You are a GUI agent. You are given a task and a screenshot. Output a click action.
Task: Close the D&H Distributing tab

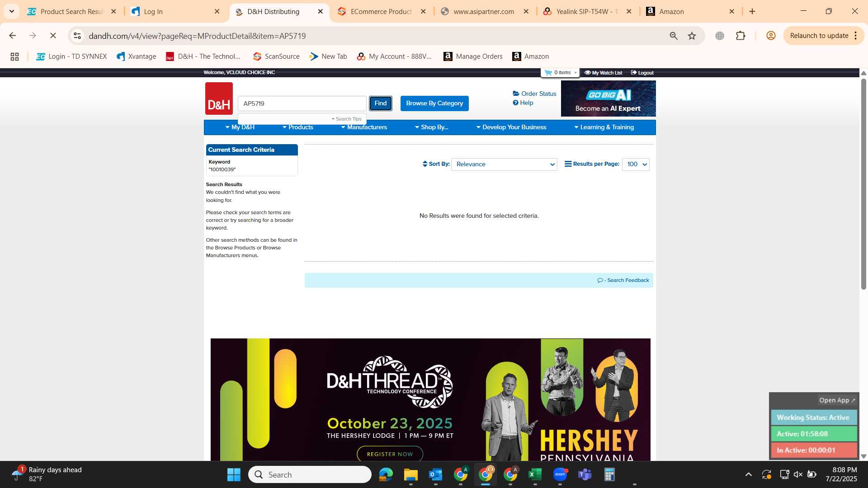(x=321, y=12)
